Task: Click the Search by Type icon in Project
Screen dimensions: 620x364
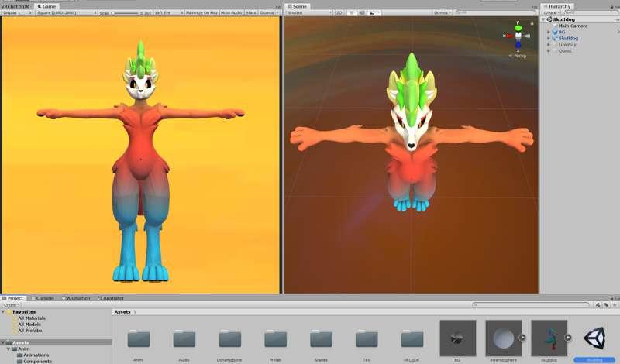Action: pos(598,304)
